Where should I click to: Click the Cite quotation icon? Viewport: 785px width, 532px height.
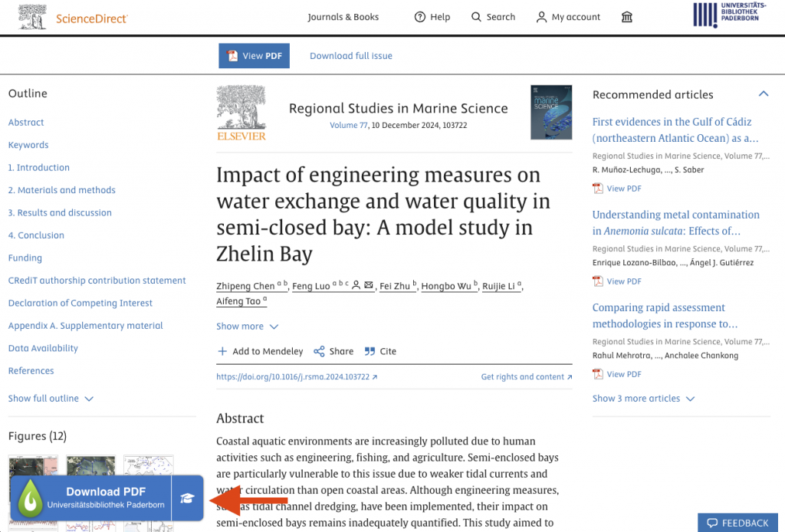(370, 351)
